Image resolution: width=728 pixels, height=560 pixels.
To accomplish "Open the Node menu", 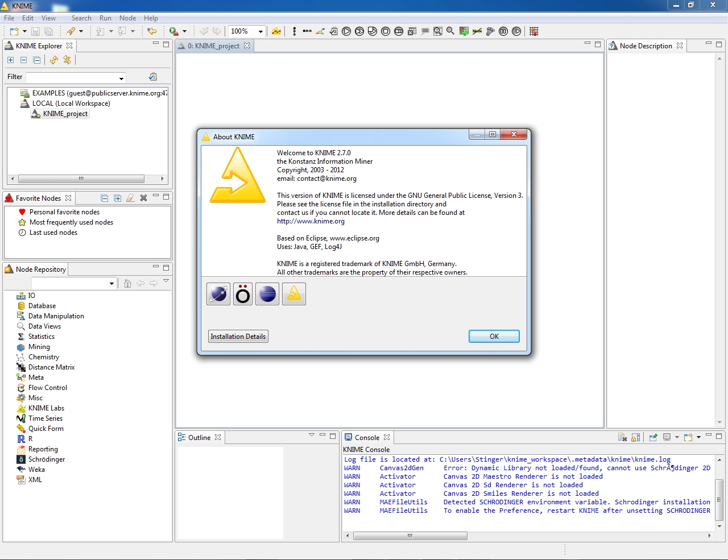I will 127,18.
